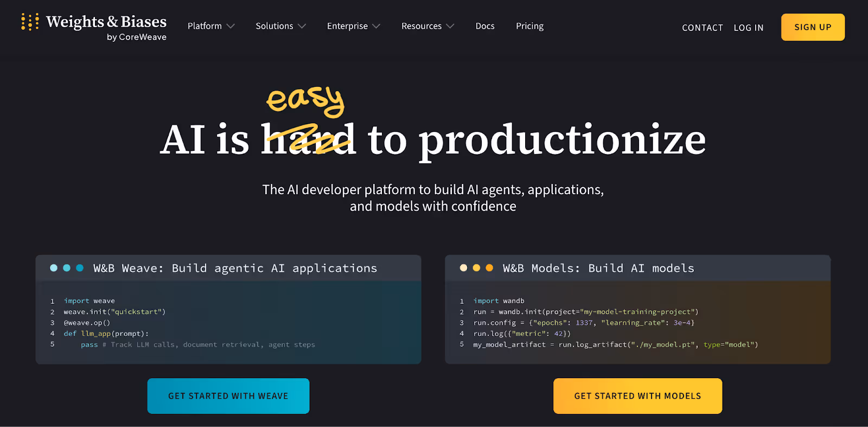
Task: Click the 'import weave' code line
Action: click(90, 301)
